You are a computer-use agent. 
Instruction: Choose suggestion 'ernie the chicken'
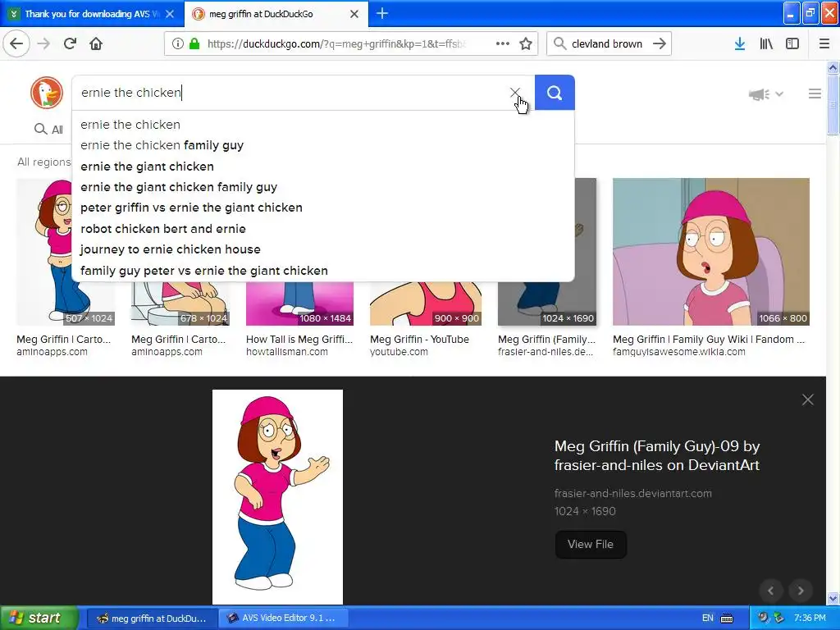click(x=323, y=125)
